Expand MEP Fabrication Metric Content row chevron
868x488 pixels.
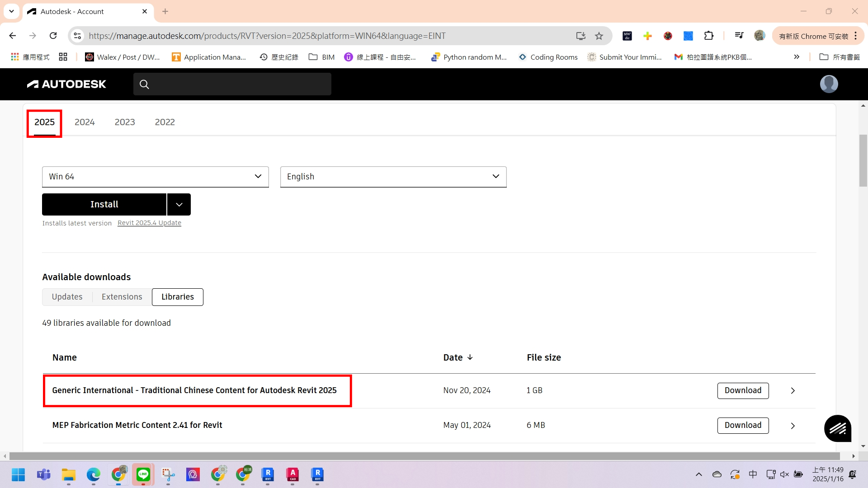point(793,426)
